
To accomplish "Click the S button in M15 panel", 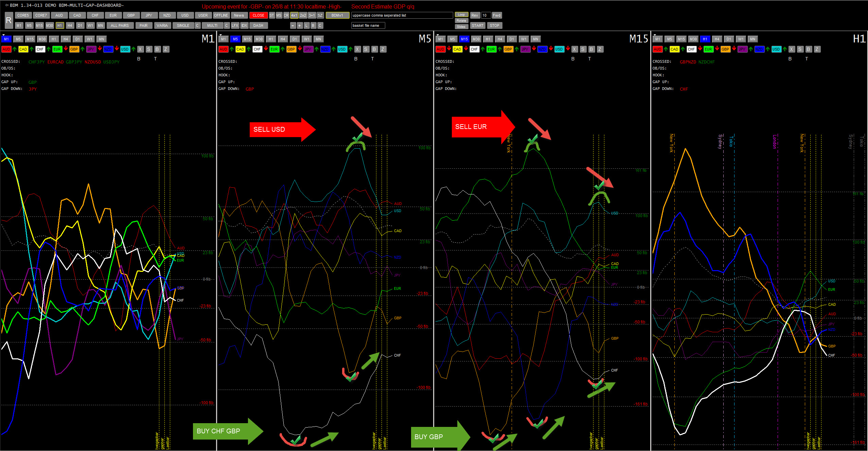I will coord(583,49).
